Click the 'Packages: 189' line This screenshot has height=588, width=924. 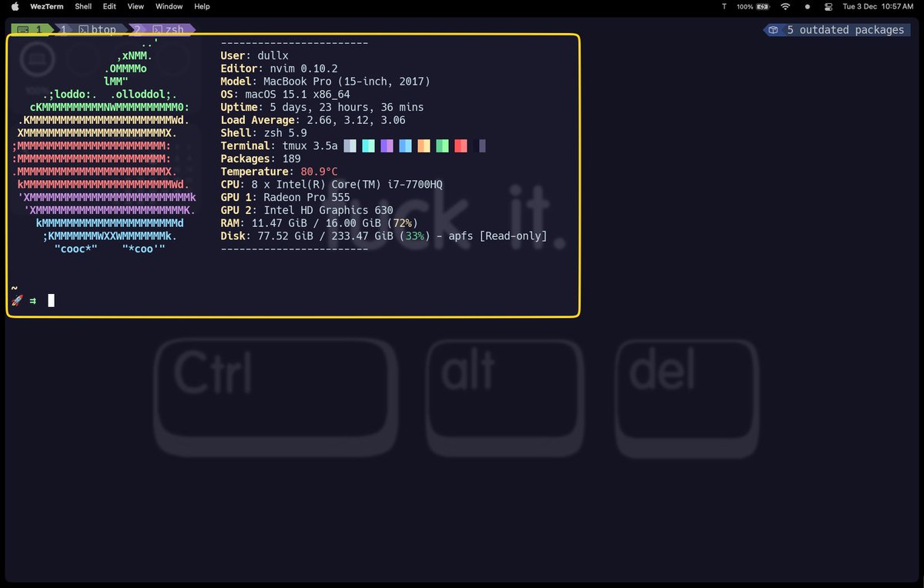point(260,159)
